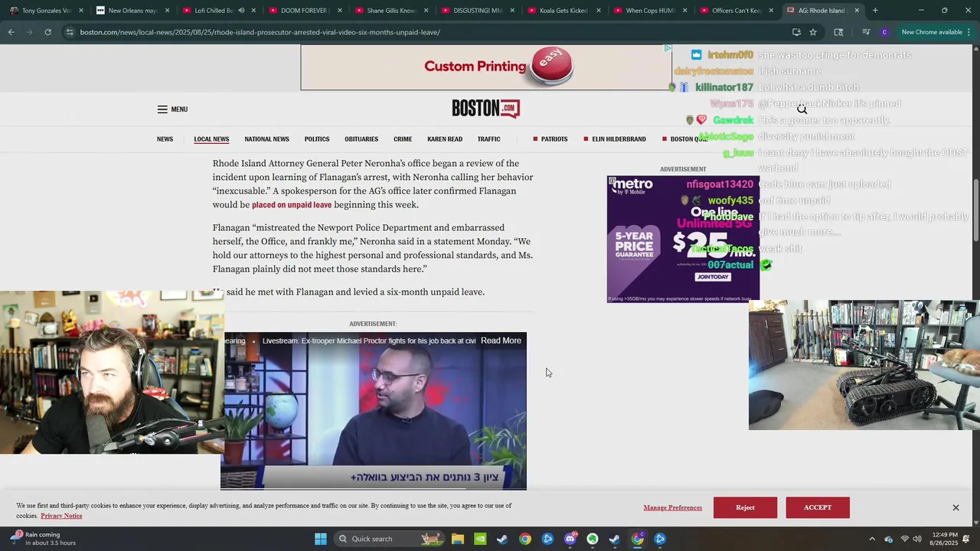The height and width of the screenshot is (551, 980).
Task: Click the livestream video player
Action: (x=374, y=411)
